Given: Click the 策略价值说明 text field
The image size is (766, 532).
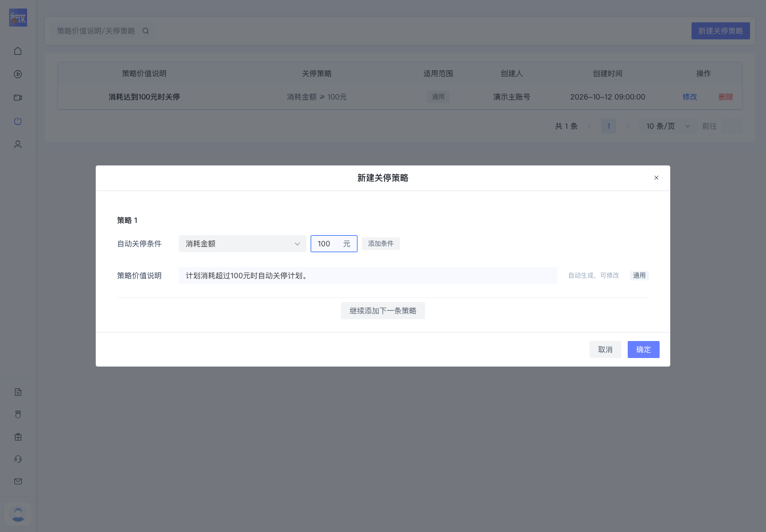Looking at the screenshot, I should click(368, 276).
